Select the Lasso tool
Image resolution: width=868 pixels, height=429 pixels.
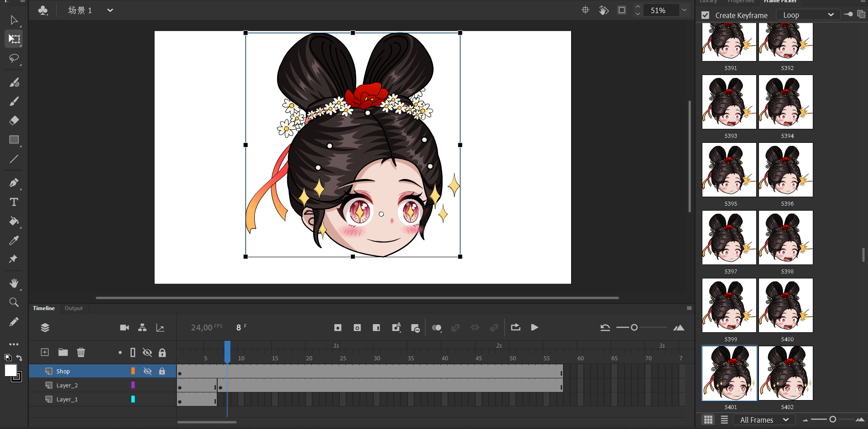click(x=14, y=58)
